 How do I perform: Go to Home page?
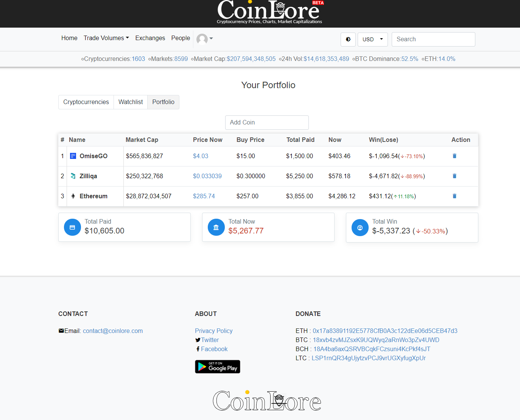pos(69,38)
